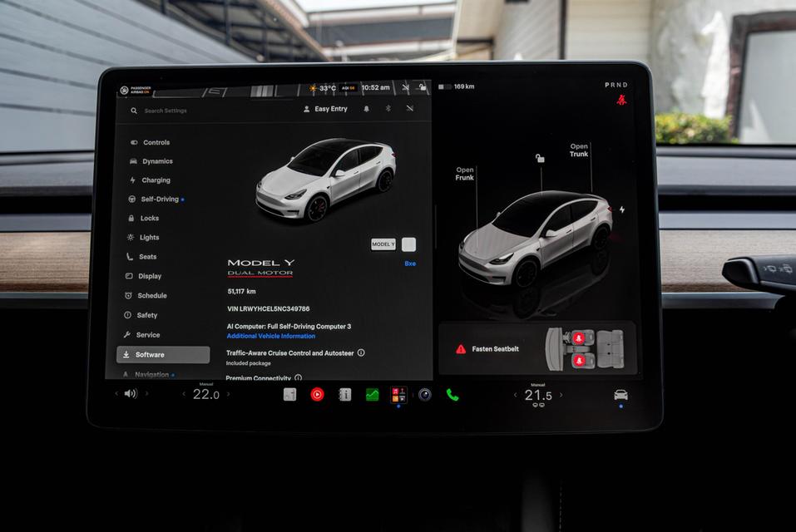The width and height of the screenshot is (796, 532).
Task: Click the unlocked padlock status icon in the top bar
Action: [x=422, y=87]
